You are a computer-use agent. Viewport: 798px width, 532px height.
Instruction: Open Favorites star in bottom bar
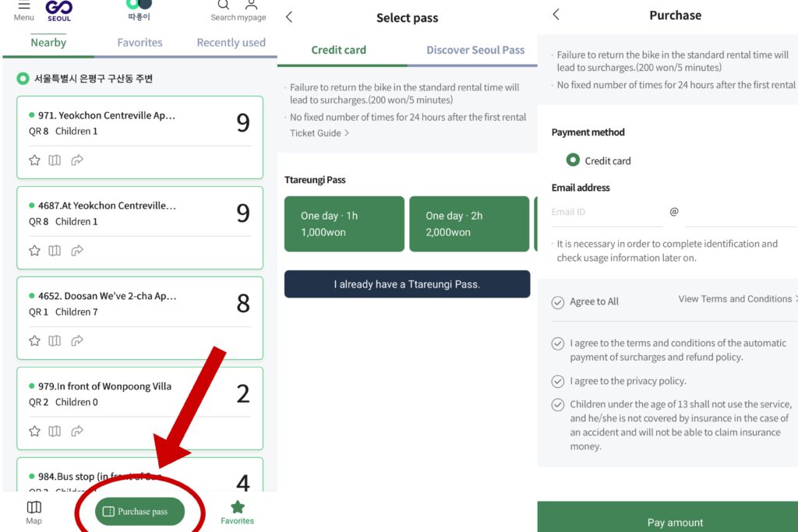[x=237, y=513]
